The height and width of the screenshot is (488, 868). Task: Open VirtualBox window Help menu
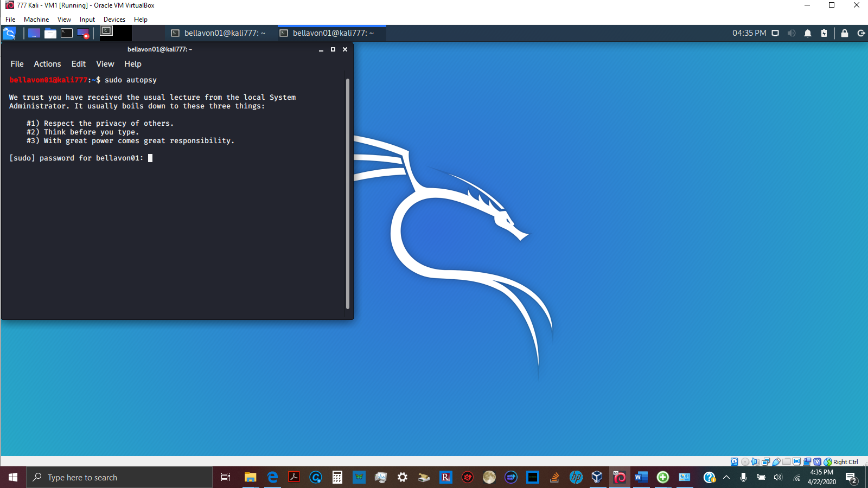[141, 20]
